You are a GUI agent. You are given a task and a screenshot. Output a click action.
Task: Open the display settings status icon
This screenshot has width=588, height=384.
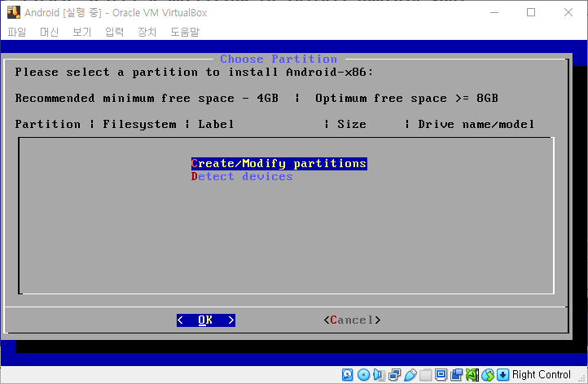coord(441,374)
